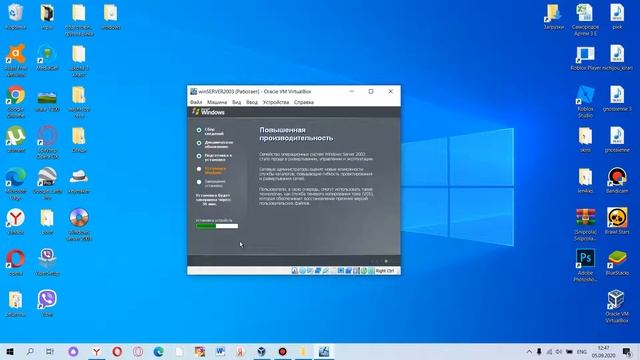Select the Загрузки folder shortcut

tap(553, 17)
